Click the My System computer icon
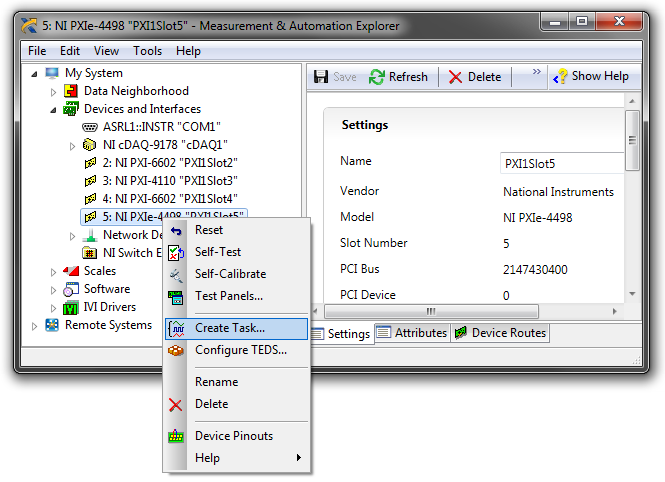 pyautogui.click(x=52, y=73)
